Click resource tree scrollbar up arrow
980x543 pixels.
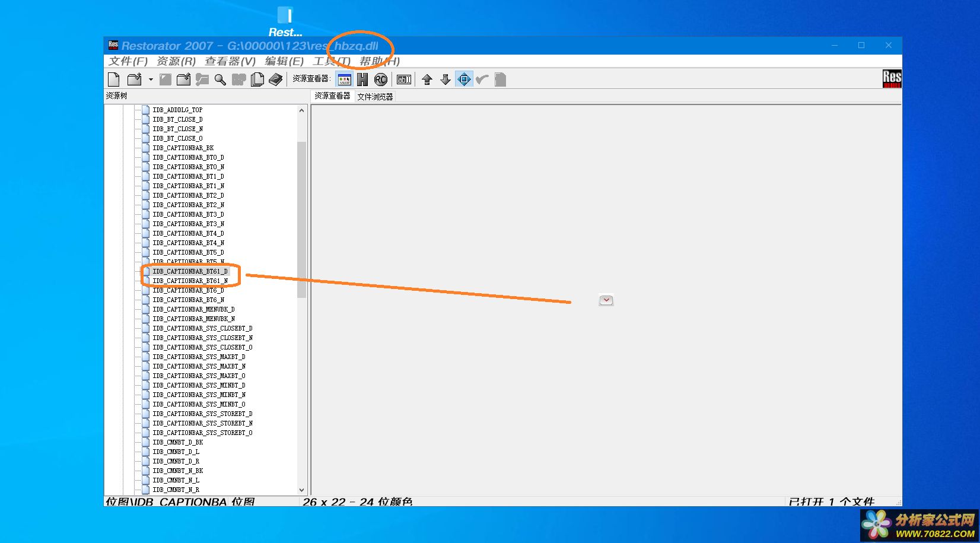301,110
